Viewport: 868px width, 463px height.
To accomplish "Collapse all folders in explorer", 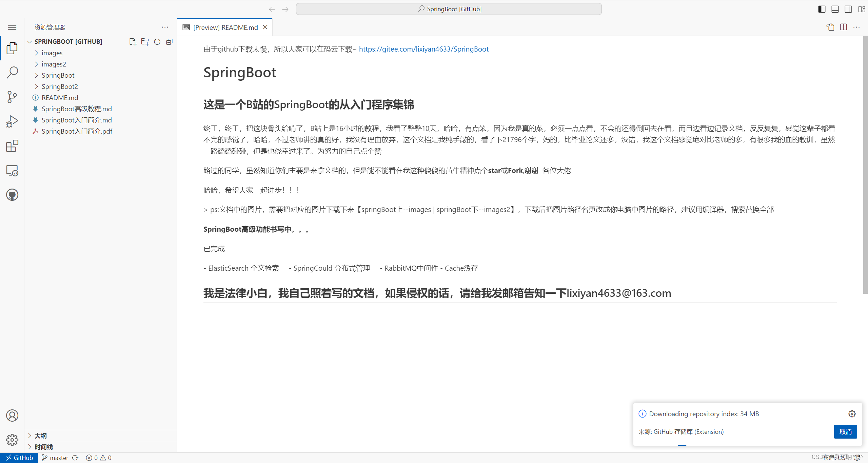I will [x=169, y=42].
